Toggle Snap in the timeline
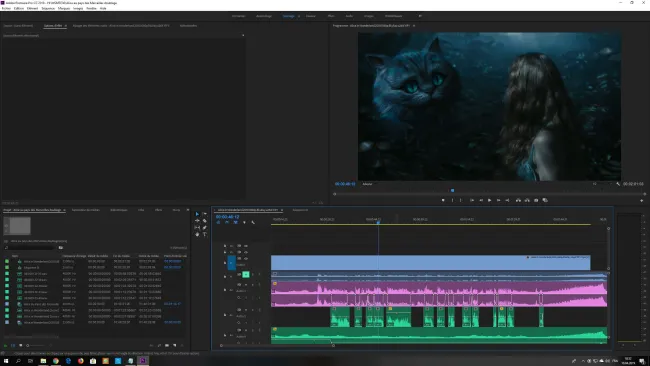The width and height of the screenshot is (650, 366). coord(227,223)
